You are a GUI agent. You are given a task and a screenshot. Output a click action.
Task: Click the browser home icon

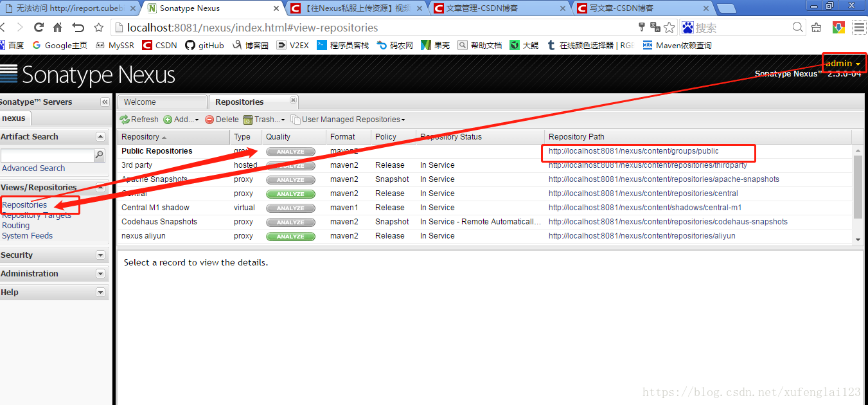coord(58,28)
